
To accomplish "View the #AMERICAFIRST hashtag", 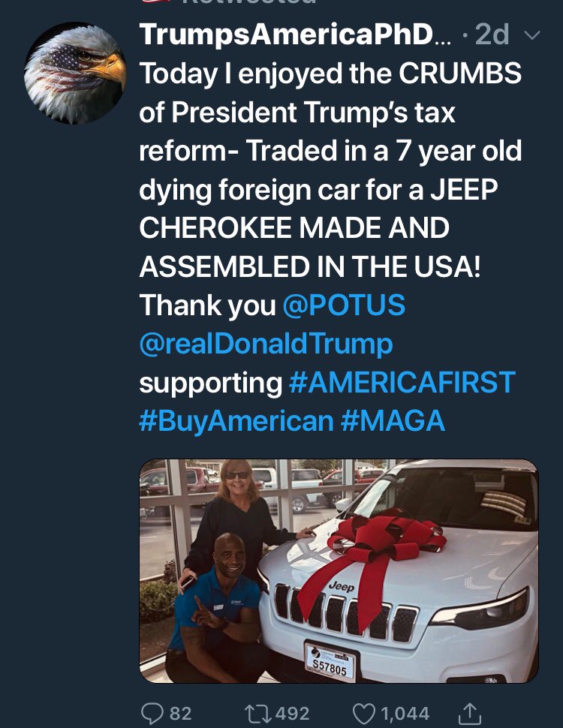I will point(402,383).
